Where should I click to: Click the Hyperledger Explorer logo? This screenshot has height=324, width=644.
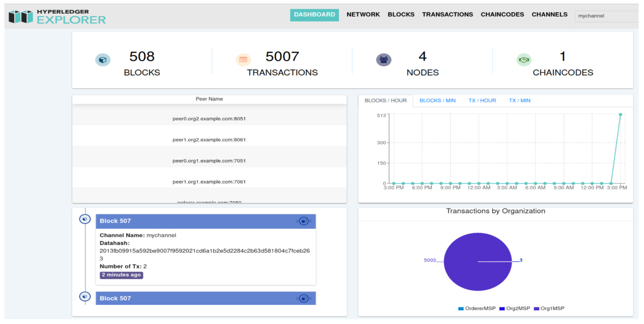tap(57, 16)
